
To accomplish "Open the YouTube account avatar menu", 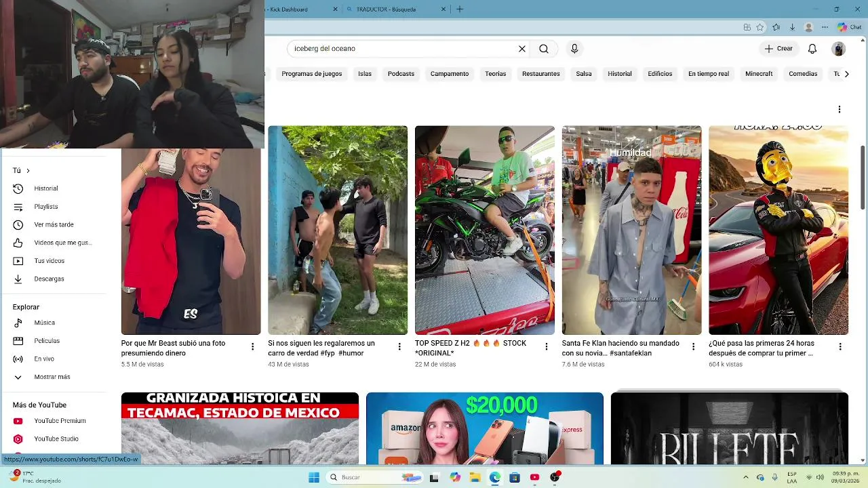I will tap(839, 49).
